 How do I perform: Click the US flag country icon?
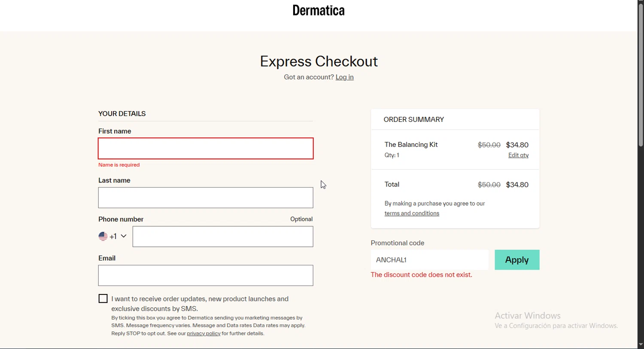103,236
